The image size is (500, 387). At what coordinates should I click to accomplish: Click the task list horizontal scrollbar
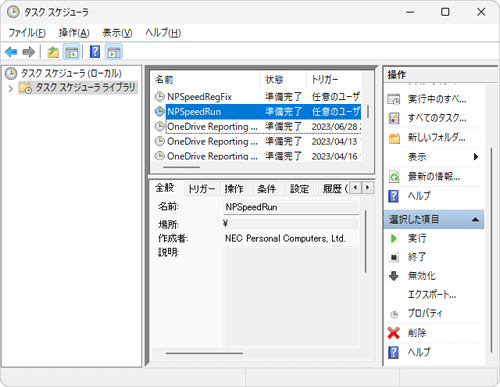[182, 167]
